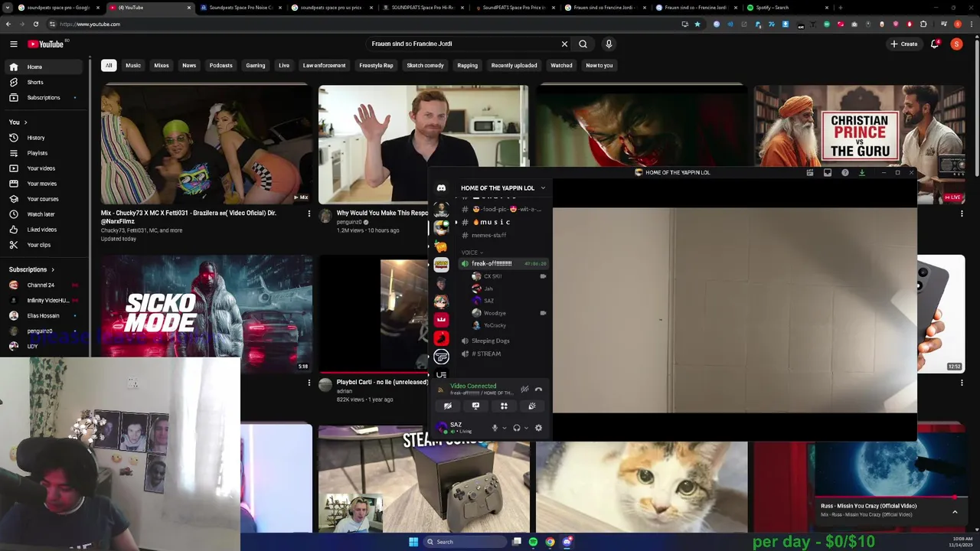Open Your clips in sidebar
This screenshot has width=980, height=551.
pos(39,245)
